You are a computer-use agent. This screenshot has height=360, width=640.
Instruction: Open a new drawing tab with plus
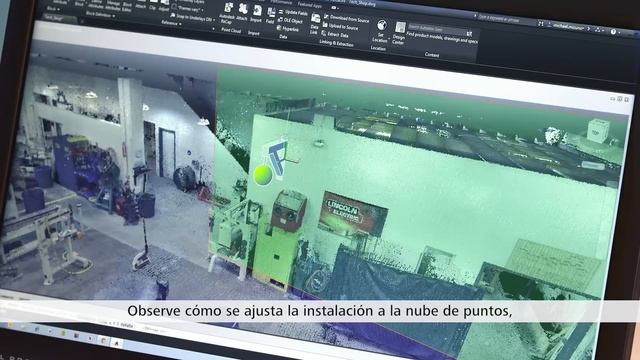tap(82, 20)
